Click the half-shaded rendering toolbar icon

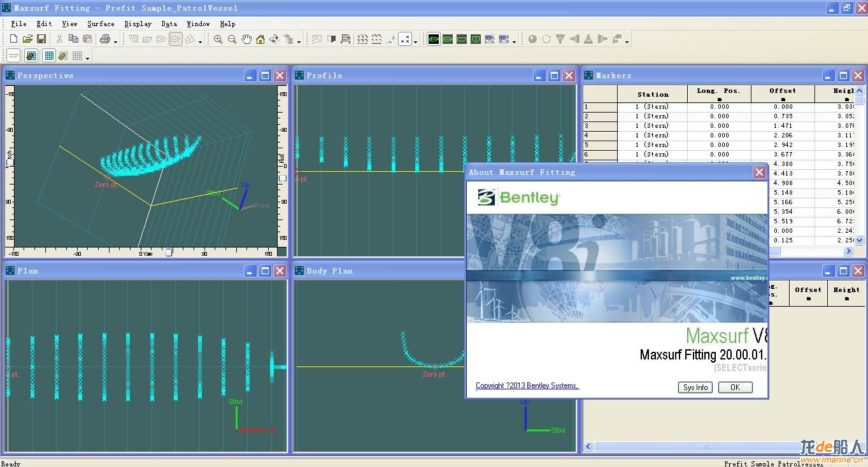pos(331,39)
